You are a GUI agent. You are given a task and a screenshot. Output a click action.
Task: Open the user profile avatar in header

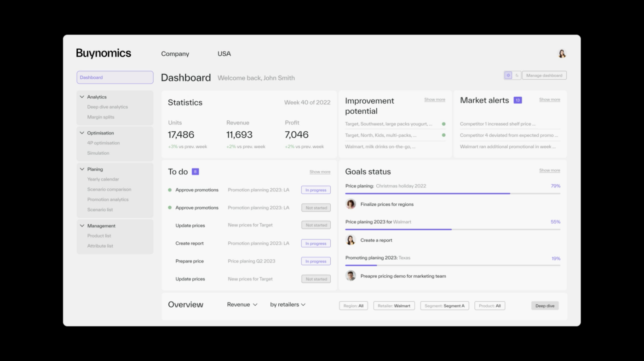point(562,54)
